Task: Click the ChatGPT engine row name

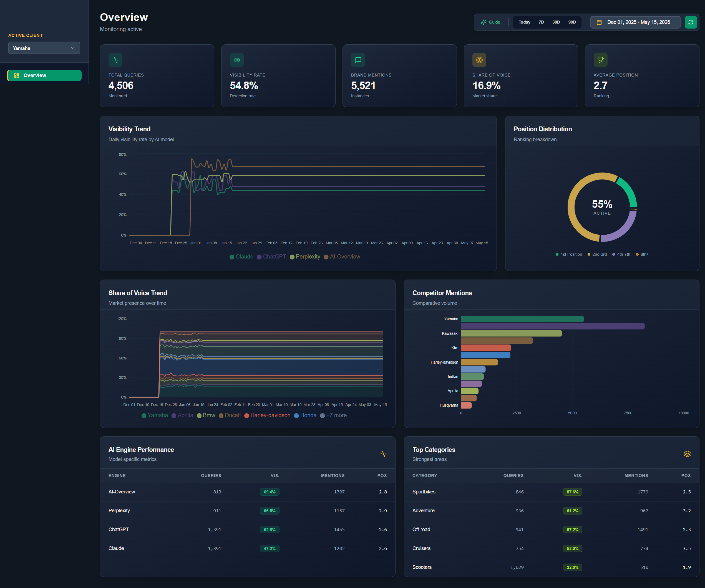Action: point(119,529)
